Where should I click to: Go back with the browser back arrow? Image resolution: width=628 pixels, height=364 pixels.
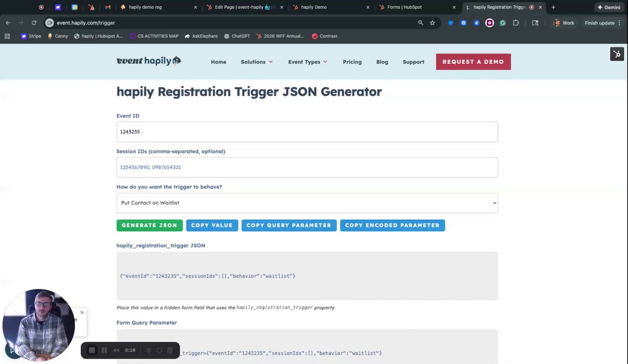8,23
